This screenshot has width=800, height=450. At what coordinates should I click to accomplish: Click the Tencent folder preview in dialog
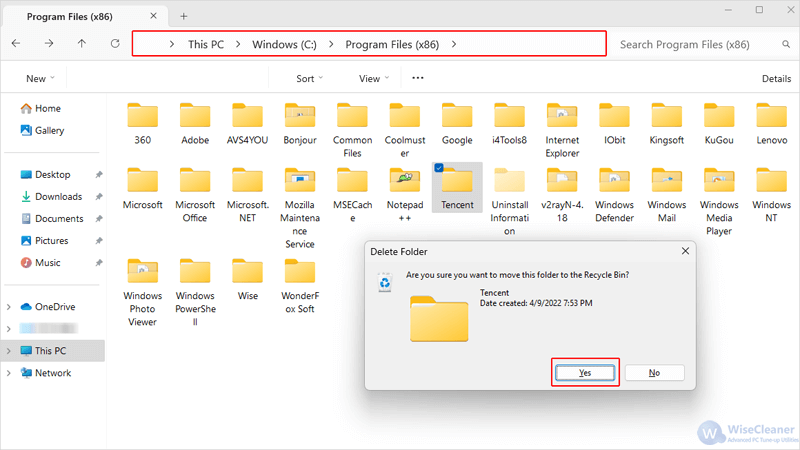(439, 319)
